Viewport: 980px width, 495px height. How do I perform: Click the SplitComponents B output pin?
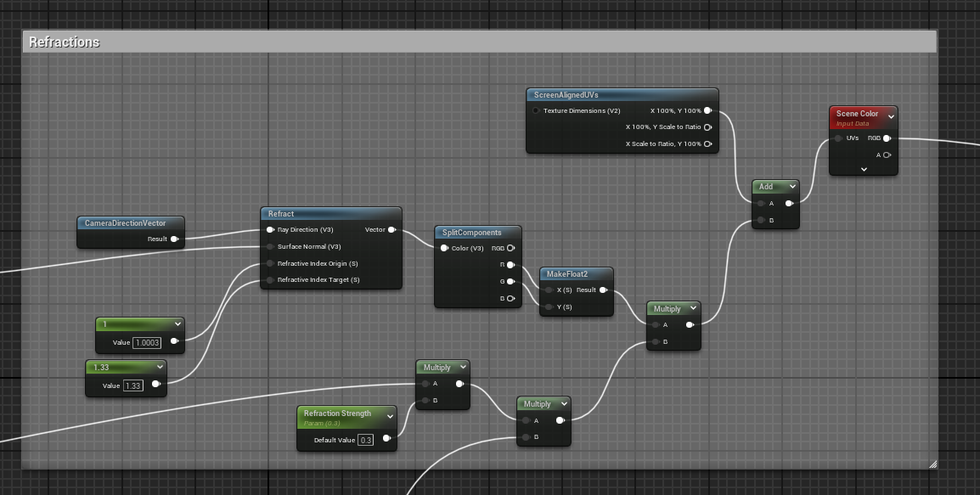point(510,298)
